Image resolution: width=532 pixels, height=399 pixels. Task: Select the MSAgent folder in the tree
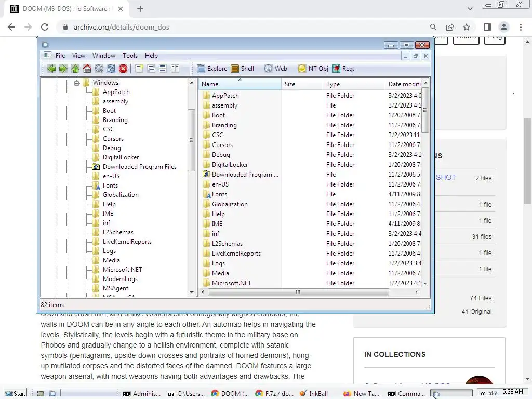115,288
